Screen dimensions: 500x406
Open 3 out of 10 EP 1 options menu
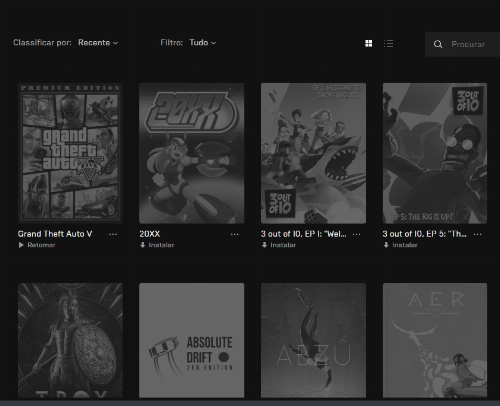click(356, 234)
